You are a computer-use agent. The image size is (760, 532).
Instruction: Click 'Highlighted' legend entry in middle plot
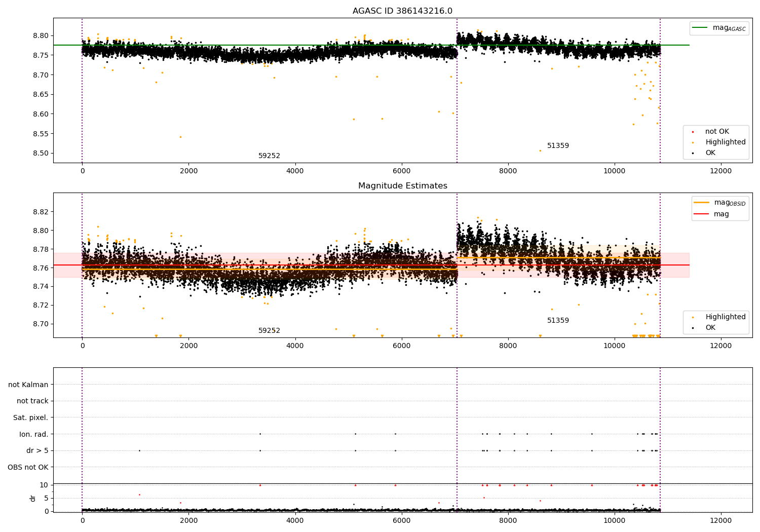pyautogui.click(x=726, y=317)
